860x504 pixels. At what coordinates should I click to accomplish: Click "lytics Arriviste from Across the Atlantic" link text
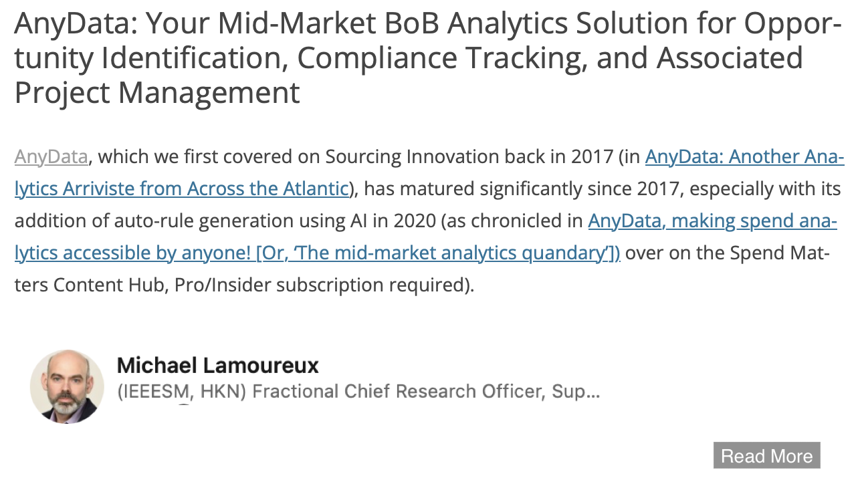tap(182, 189)
